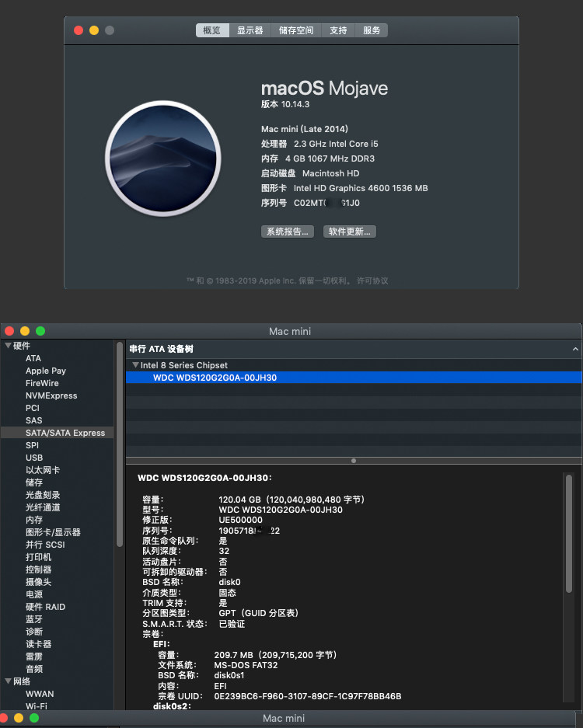Screen dimensions: 583x728
Task: Select 光盘刻录 in the sidebar
Action: [x=43, y=495]
